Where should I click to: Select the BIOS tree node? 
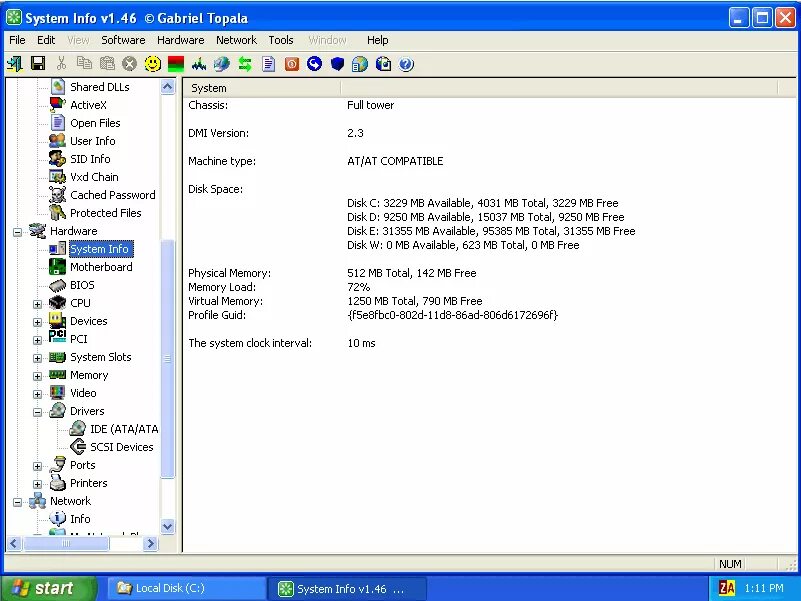click(x=82, y=285)
